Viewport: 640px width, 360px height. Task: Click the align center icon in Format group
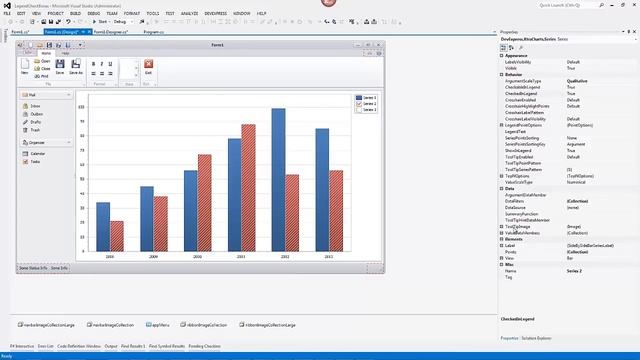coord(102,73)
